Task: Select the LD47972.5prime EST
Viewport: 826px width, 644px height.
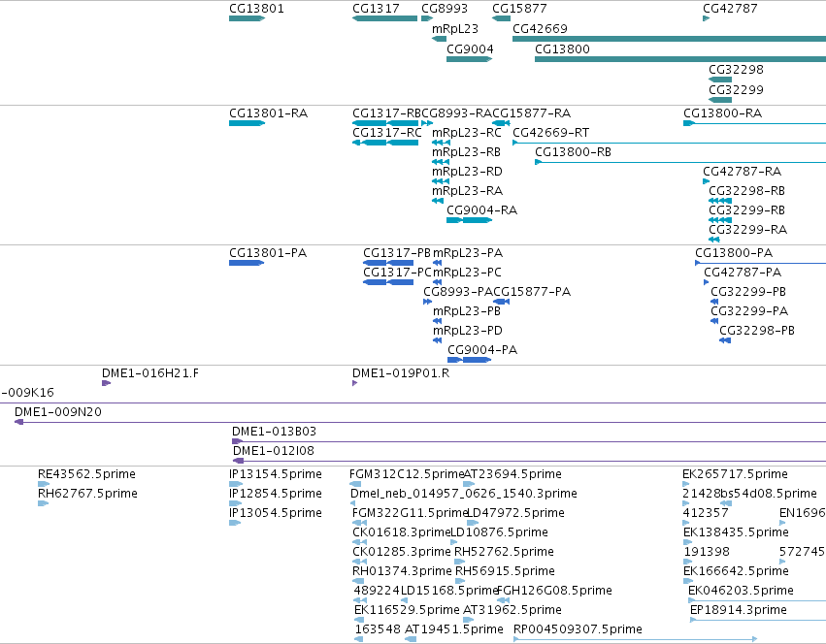Action: coord(473,523)
